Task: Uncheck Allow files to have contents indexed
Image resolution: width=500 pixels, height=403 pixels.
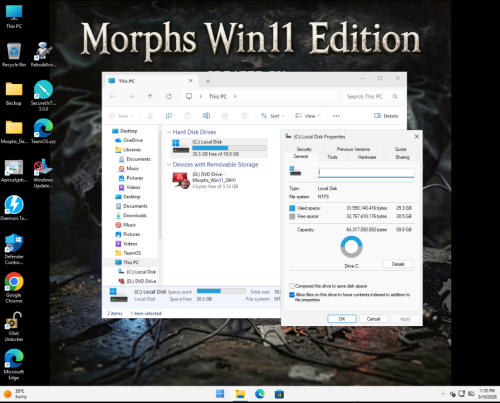Action: point(292,295)
